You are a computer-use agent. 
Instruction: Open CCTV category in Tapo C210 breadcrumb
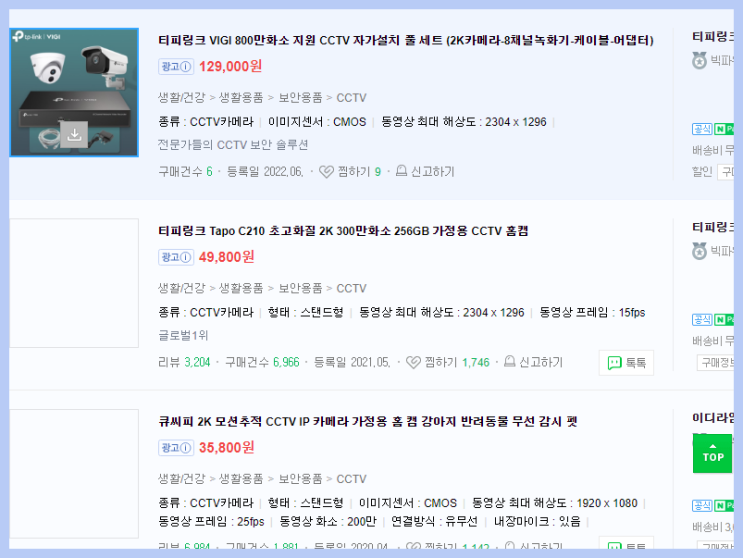(x=351, y=288)
